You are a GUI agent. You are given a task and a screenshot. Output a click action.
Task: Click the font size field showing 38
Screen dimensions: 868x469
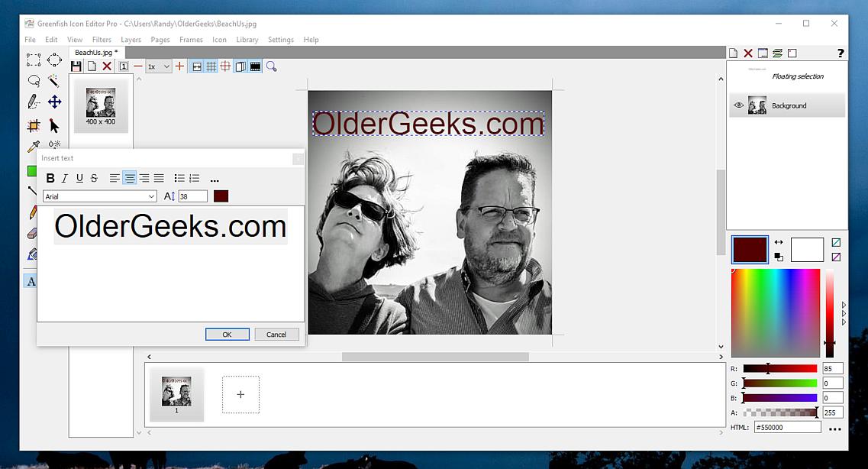(192, 196)
